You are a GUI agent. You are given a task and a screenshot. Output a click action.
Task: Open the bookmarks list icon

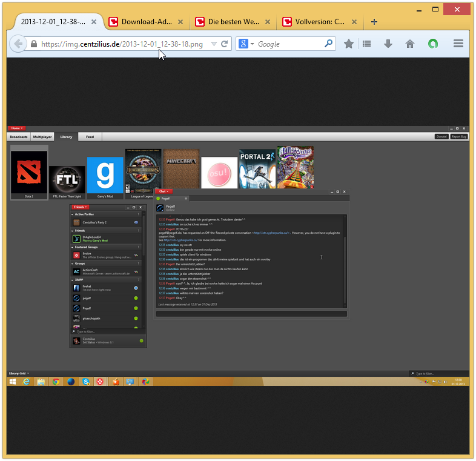click(x=366, y=44)
